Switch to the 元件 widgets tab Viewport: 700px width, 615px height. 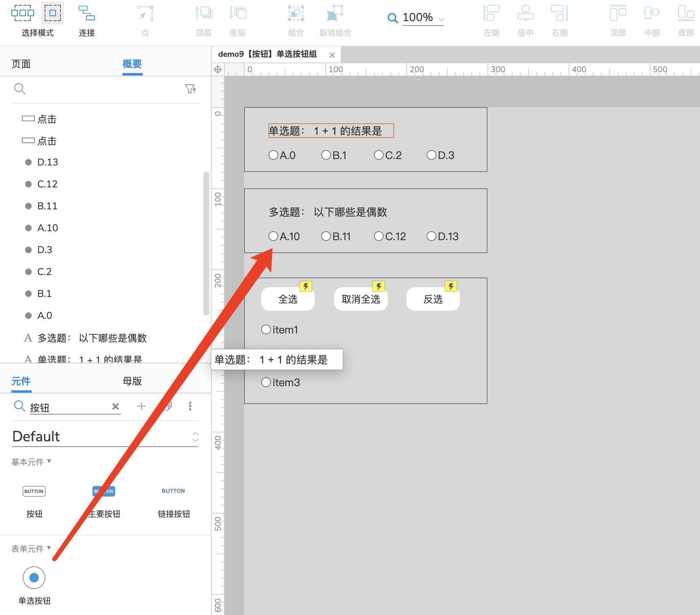coord(21,381)
